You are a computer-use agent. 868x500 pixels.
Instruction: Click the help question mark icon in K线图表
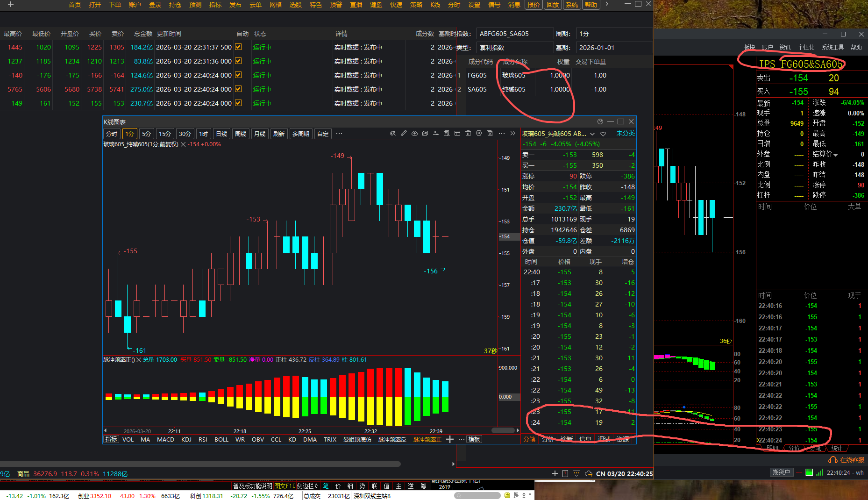[600, 121]
